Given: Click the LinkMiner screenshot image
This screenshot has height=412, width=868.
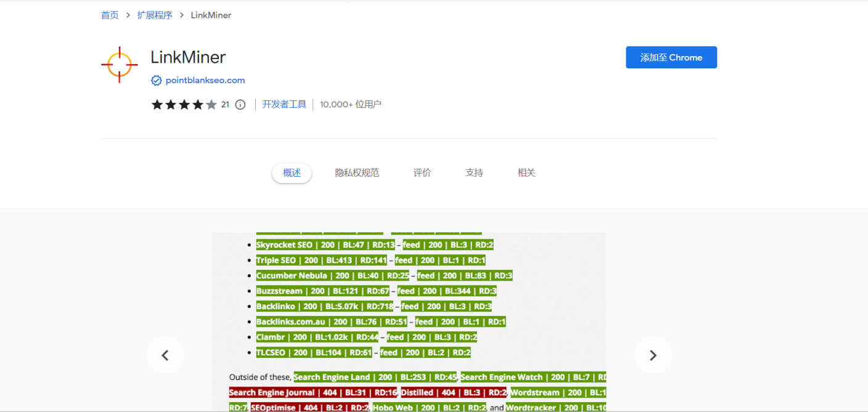Looking at the screenshot, I should pos(409,320).
